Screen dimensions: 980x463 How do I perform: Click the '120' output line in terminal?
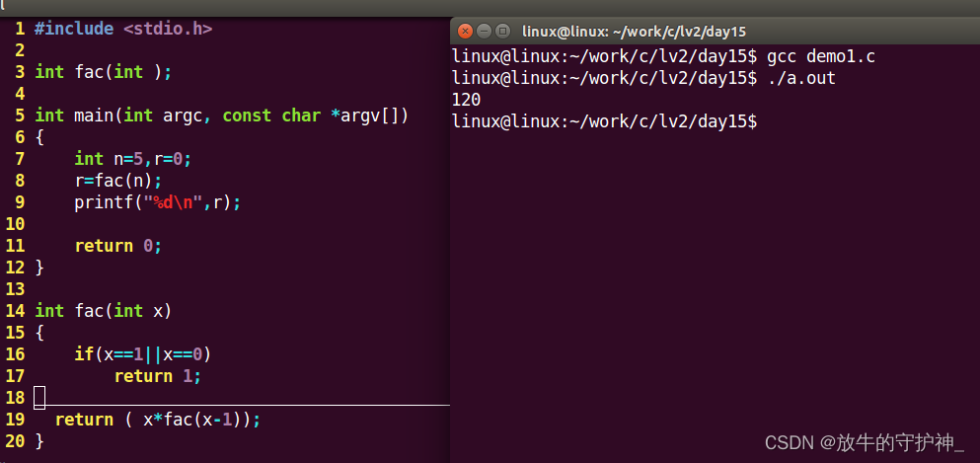(466, 100)
